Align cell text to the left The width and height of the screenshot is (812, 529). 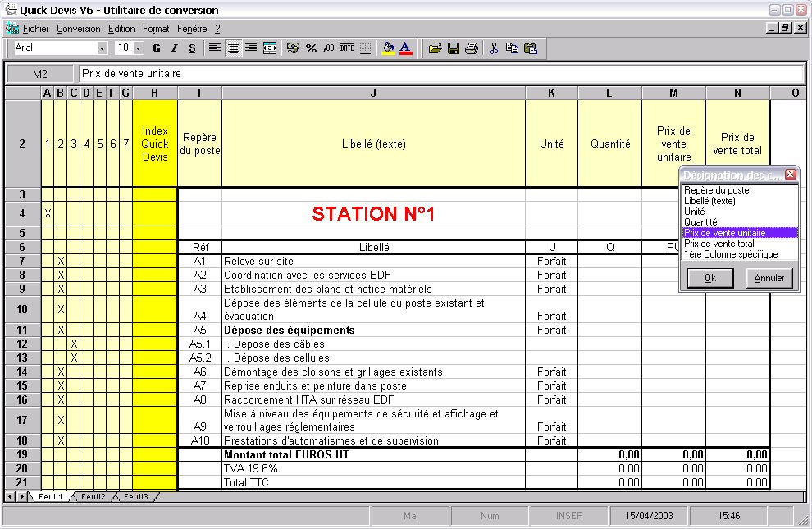[x=214, y=48]
